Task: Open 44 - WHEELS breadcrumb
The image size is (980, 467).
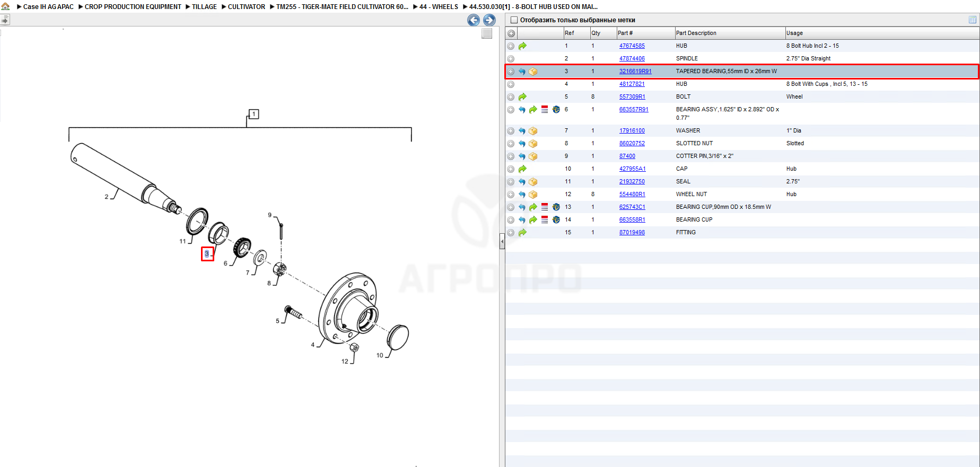Action: click(439, 7)
